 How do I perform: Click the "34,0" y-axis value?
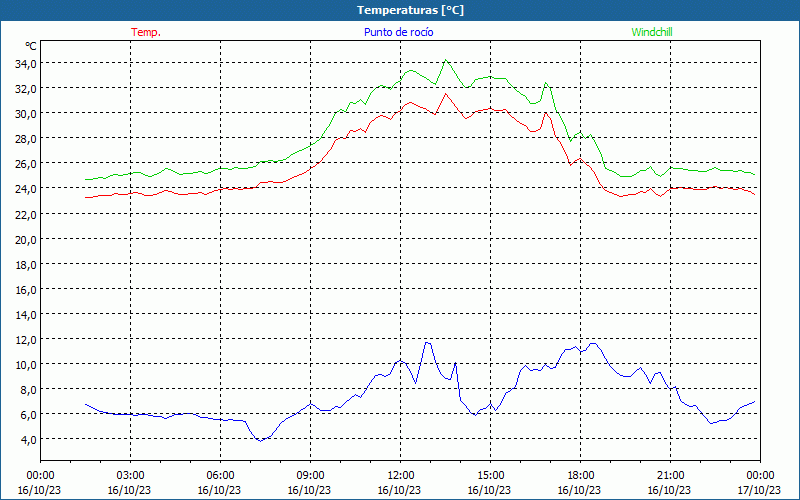click(26, 64)
